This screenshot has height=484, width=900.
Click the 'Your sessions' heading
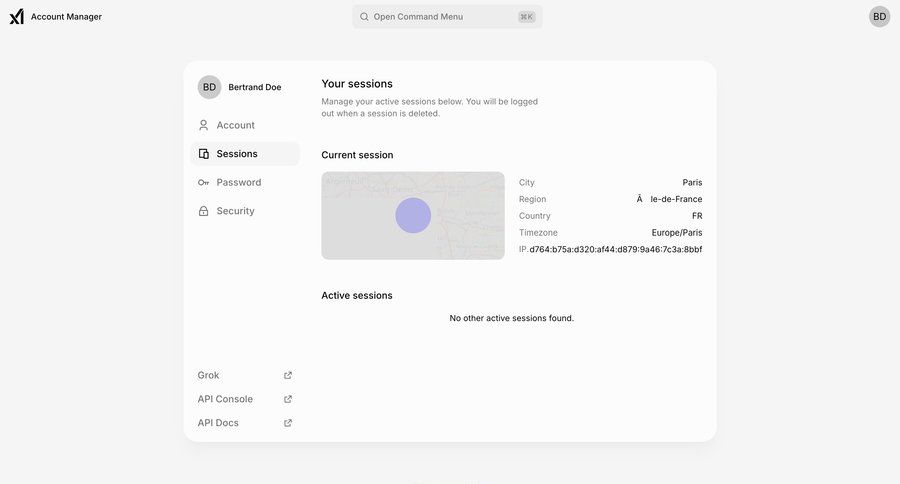[x=357, y=84]
